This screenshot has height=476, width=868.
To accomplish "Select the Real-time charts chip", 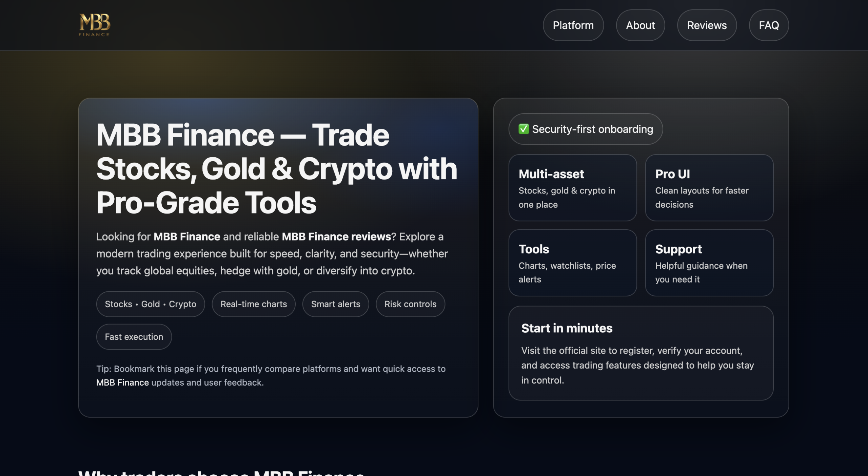I will pyautogui.click(x=253, y=304).
